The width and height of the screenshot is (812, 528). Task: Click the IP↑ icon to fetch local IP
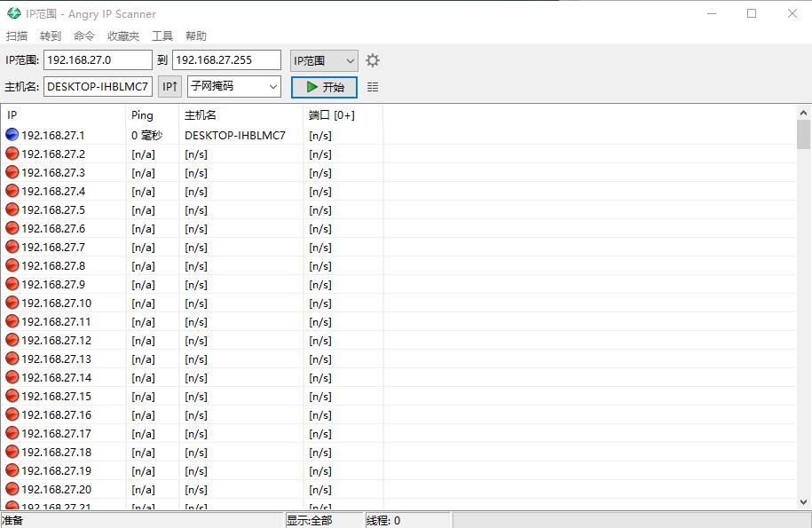(169, 86)
